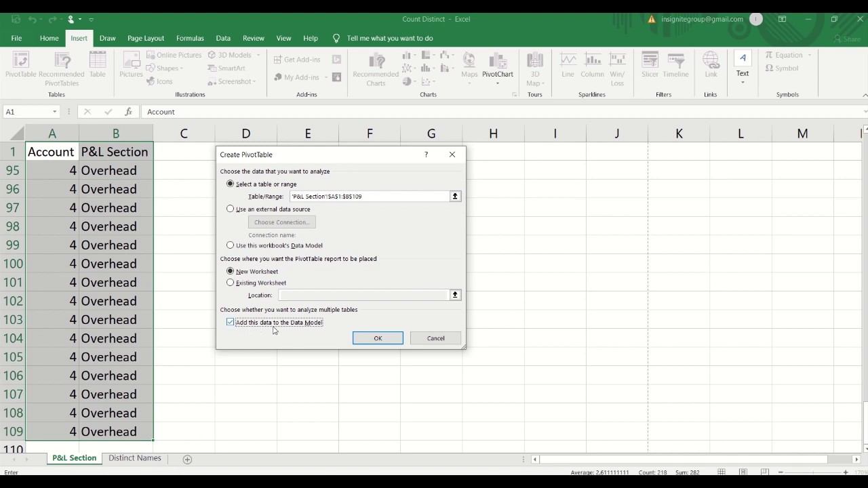Insert a Line sparkline
The image size is (868, 488).
568,65
